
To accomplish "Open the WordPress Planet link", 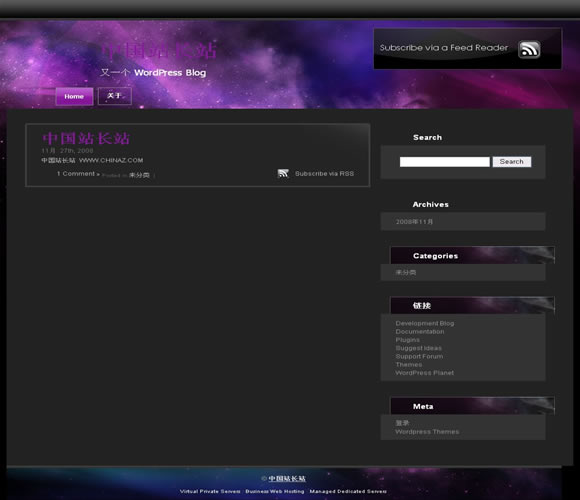I will [x=425, y=373].
